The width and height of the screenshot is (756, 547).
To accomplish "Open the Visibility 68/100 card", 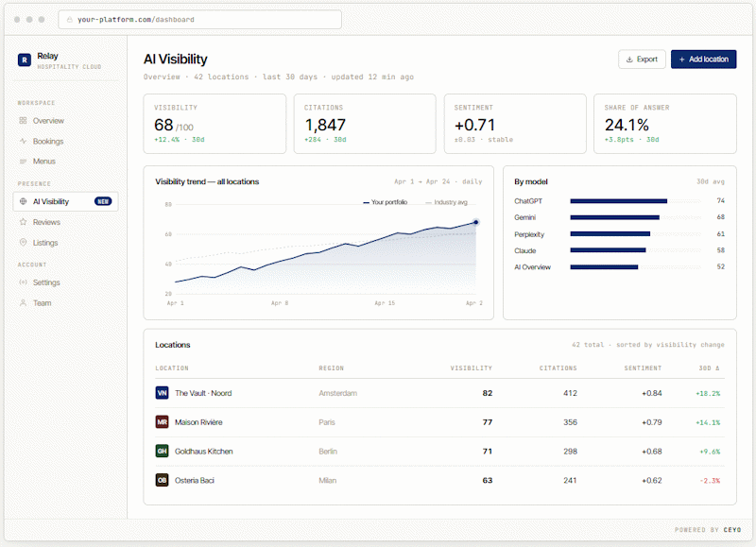I will 215,124.
